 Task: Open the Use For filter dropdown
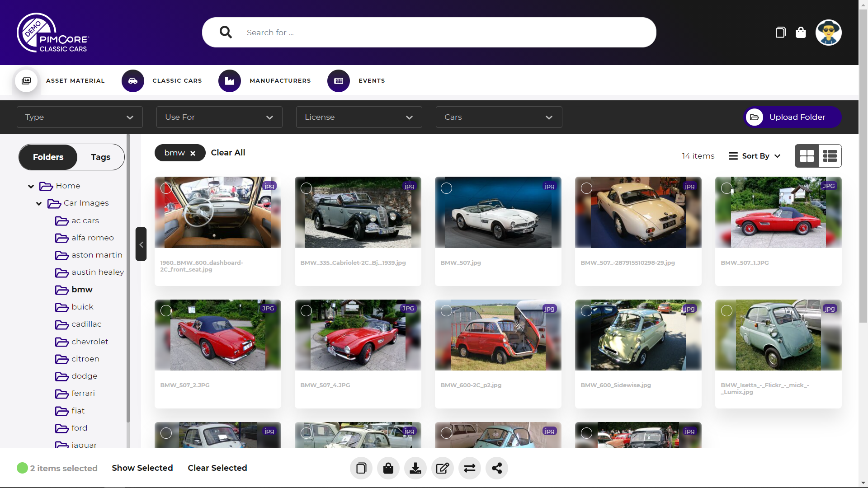(x=219, y=117)
